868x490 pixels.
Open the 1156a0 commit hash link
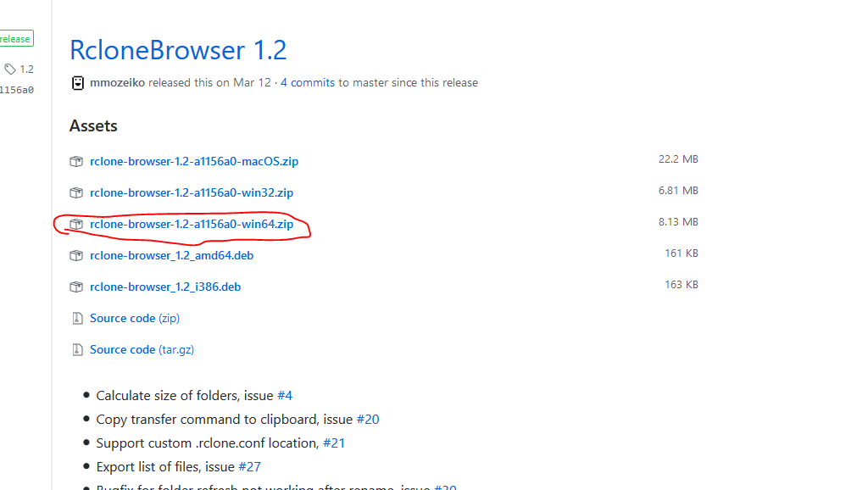point(17,90)
